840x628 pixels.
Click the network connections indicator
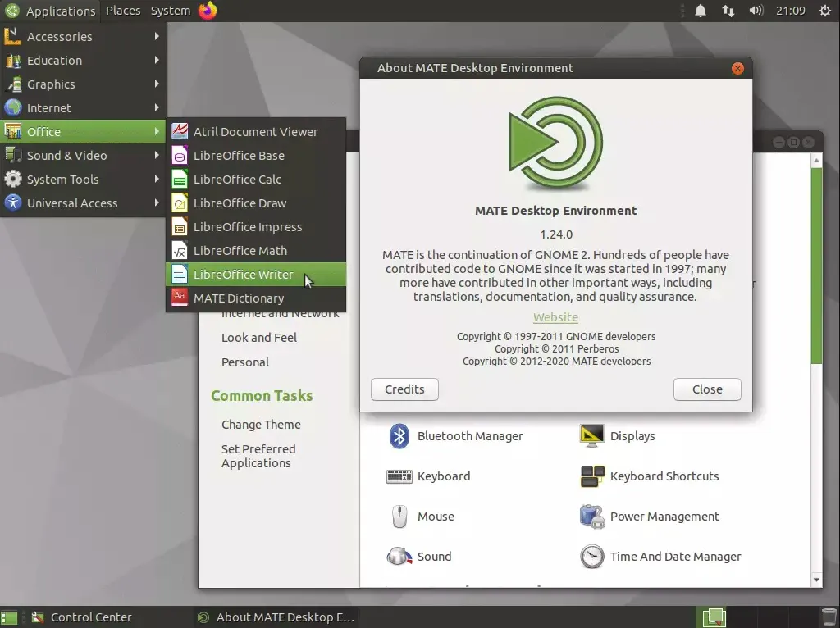(x=728, y=11)
